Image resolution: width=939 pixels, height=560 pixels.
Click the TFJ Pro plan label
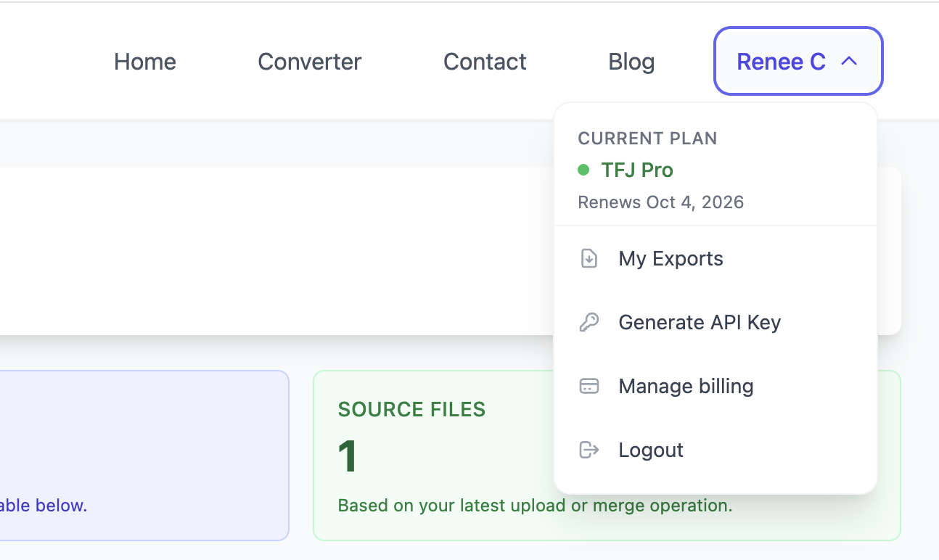pyautogui.click(x=636, y=170)
